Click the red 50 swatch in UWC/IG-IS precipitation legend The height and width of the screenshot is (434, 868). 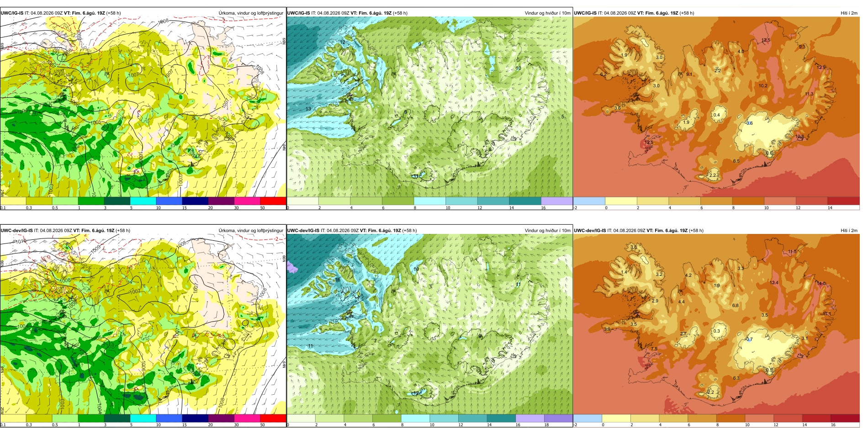(273, 201)
